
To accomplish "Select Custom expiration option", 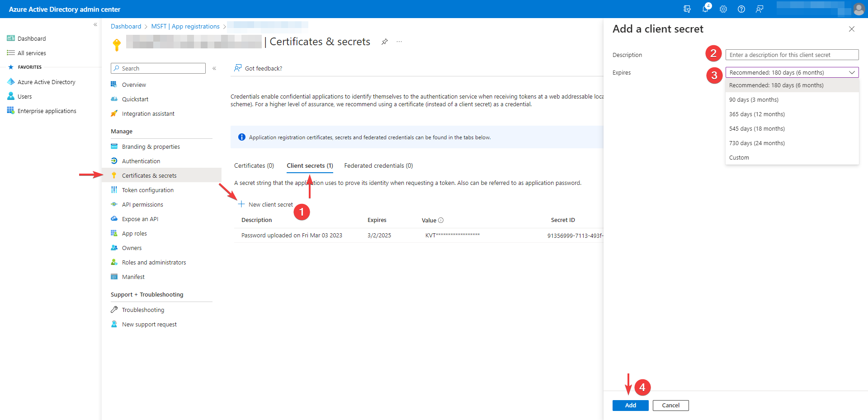I will coord(739,158).
